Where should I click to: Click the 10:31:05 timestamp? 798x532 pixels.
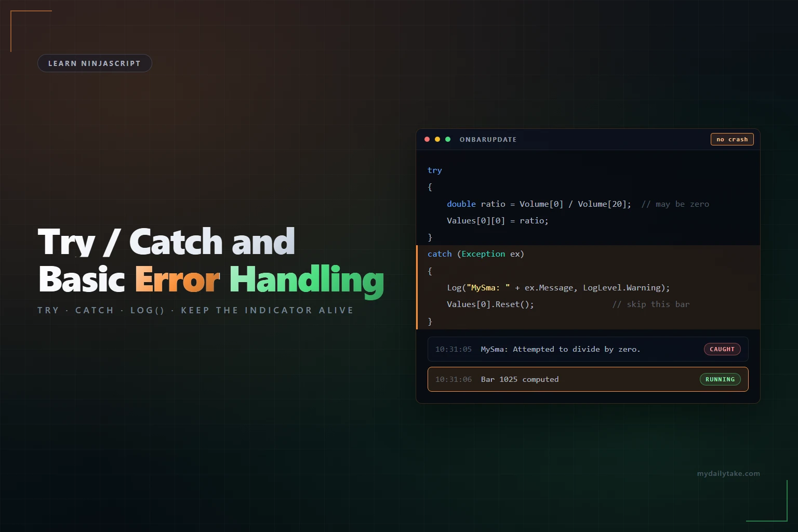454,349
